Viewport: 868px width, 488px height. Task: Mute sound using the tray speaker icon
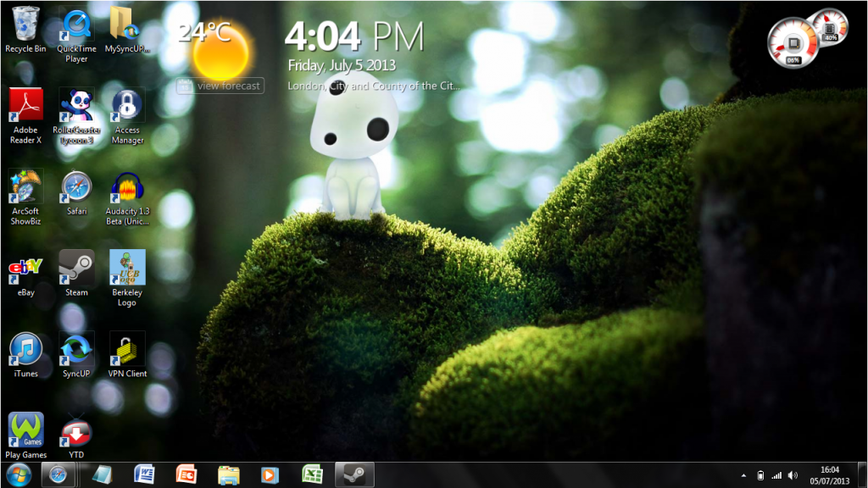click(794, 475)
